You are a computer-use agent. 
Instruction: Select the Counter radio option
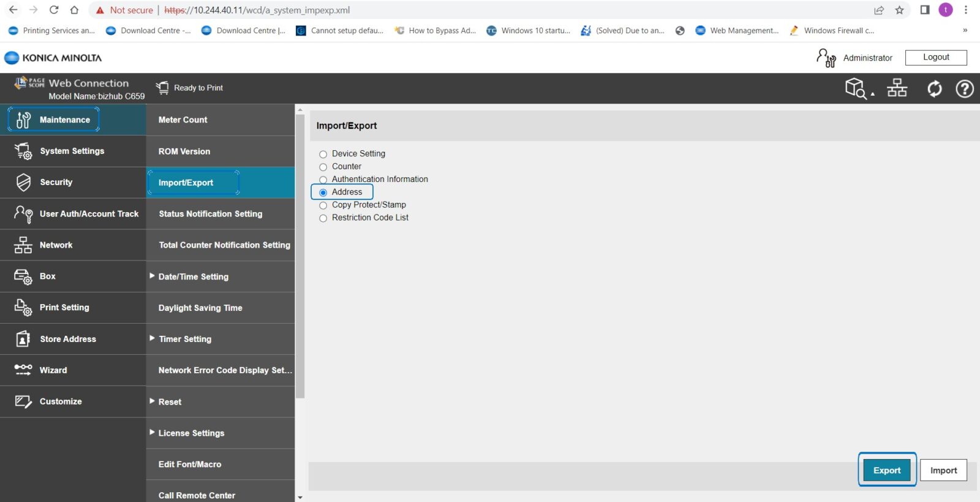(323, 167)
